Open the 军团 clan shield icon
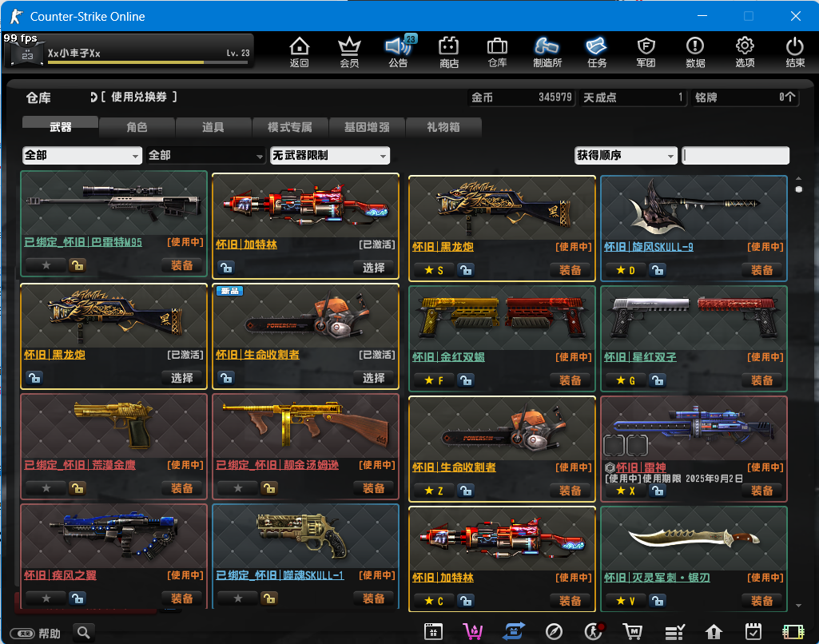819x644 pixels. click(x=646, y=52)
